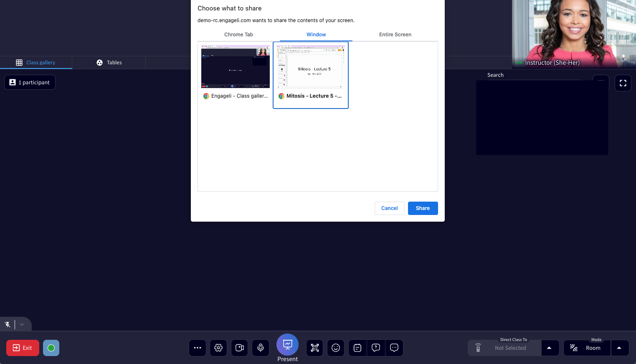
Task: Open the settings gear icon
Action: point(218,348)
